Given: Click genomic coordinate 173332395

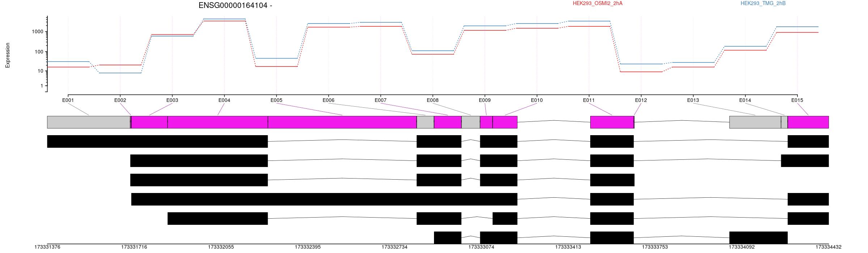Looking at the screenshot, I should point(308,247).
